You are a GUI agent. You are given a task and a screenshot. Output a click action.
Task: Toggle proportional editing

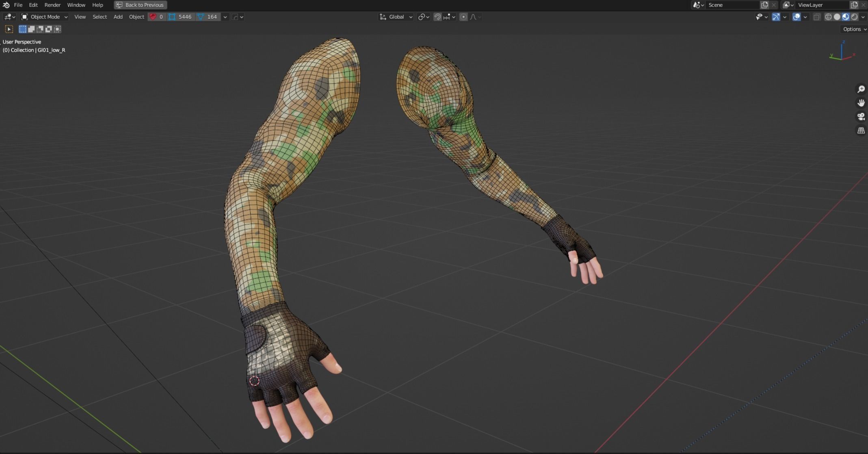(x=463, y=17)
